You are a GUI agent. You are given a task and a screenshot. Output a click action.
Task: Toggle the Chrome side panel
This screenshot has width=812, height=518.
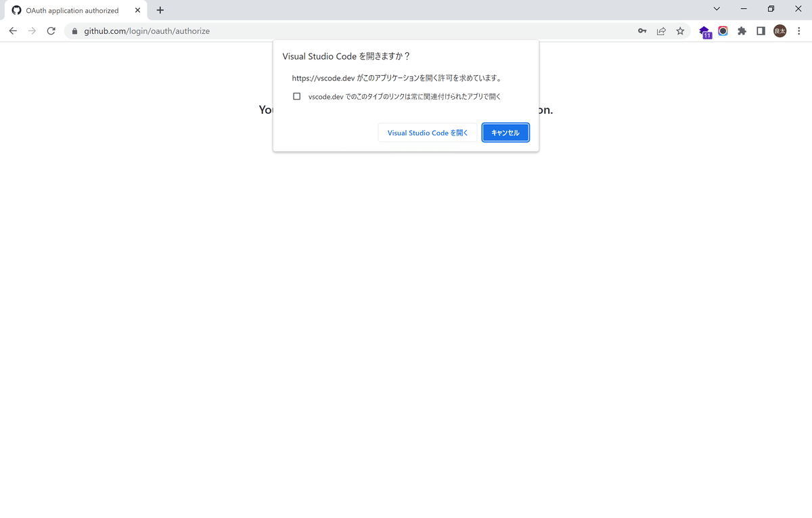coord(761,31)
